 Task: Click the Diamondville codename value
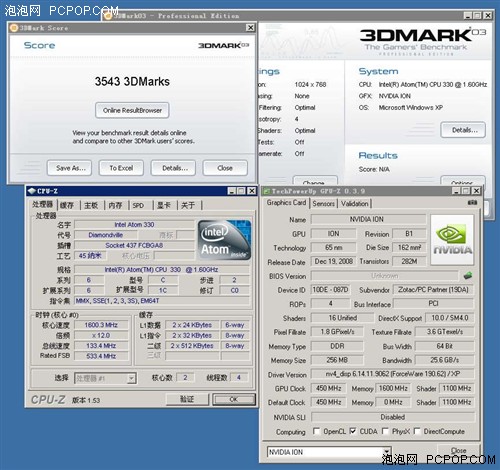point(105,235)
